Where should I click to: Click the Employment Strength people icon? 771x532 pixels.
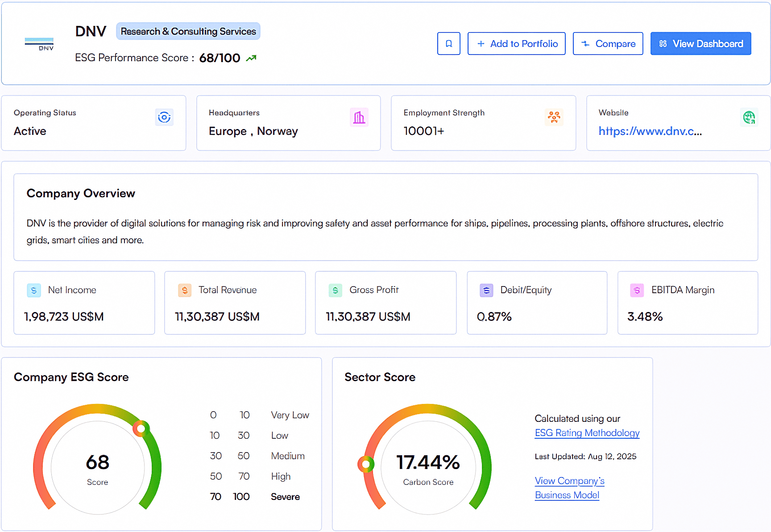(554, 117)
